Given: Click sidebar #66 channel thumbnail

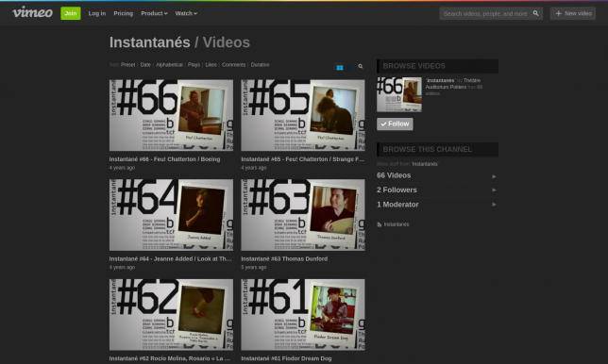Looking at the screenshot, I should tap(399, 94).
